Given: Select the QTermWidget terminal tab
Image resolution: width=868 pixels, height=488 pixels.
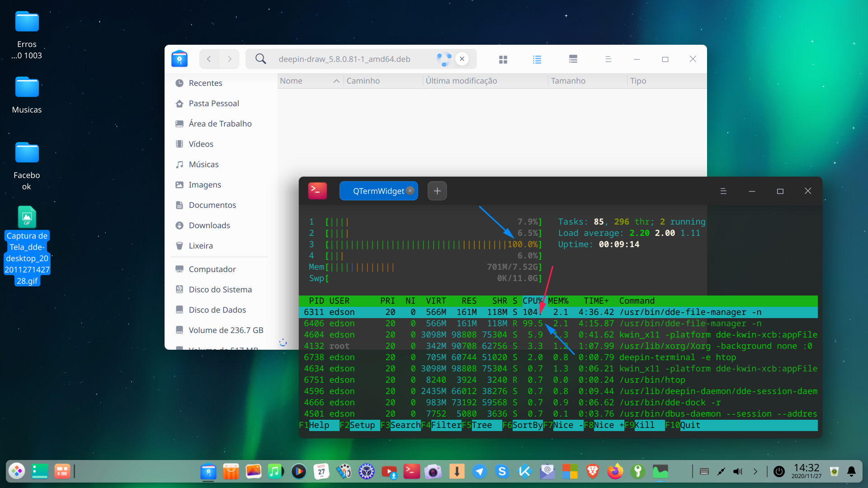Looking at the screenshot, I should coord(378,191).
